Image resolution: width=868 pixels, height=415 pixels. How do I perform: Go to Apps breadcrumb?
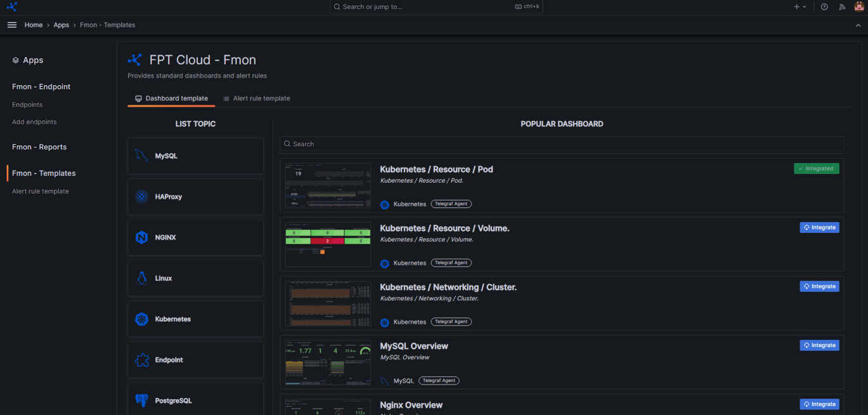pyautogui.click(x=62, y=25)
